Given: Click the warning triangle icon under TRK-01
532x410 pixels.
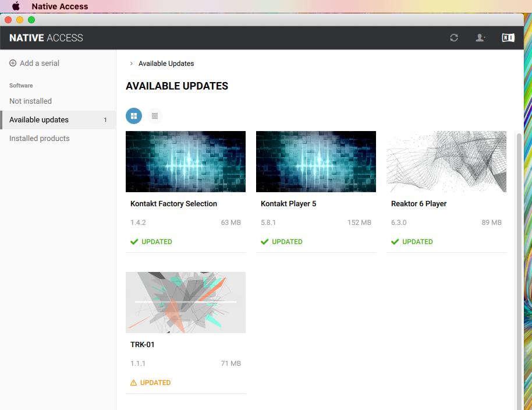Looking at the screenshot, I should tap(134, 383).
